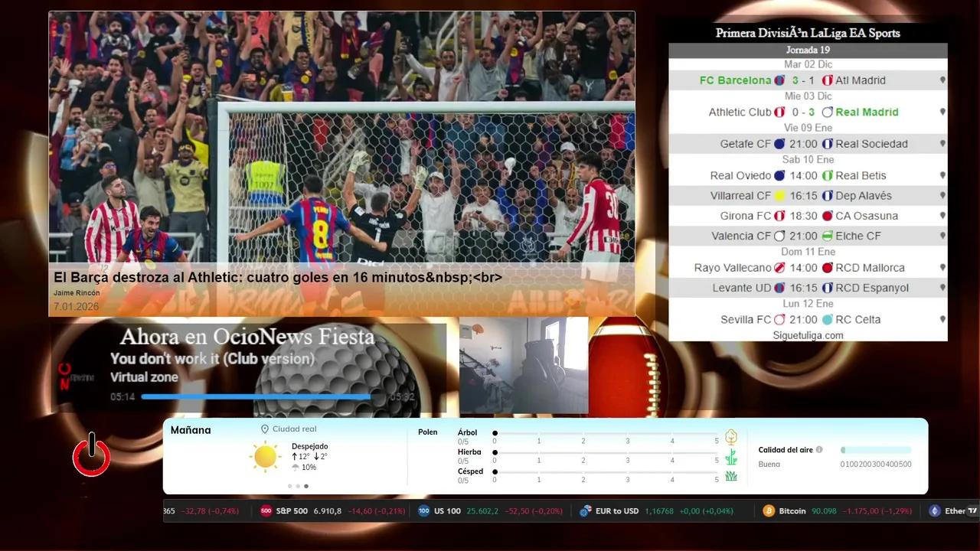Image resolution: width=980 pixels, height=551 pixels.
Task: Open the location marker for Sevilla FC match
Action: point(942,320)
